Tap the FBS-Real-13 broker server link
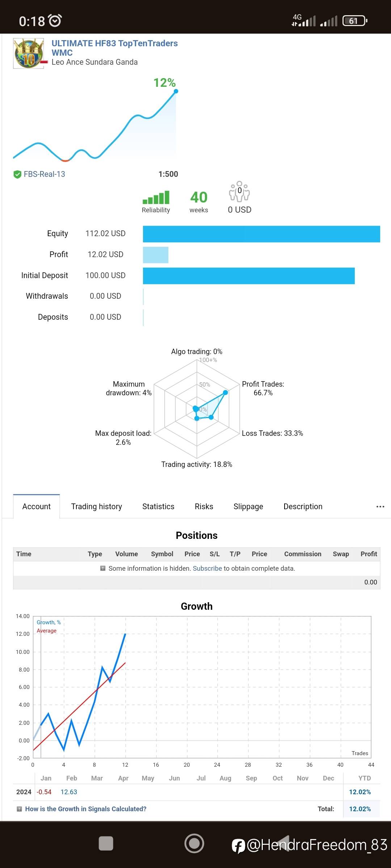The height and width of the screenshot is (868, 391). point(45,174)
